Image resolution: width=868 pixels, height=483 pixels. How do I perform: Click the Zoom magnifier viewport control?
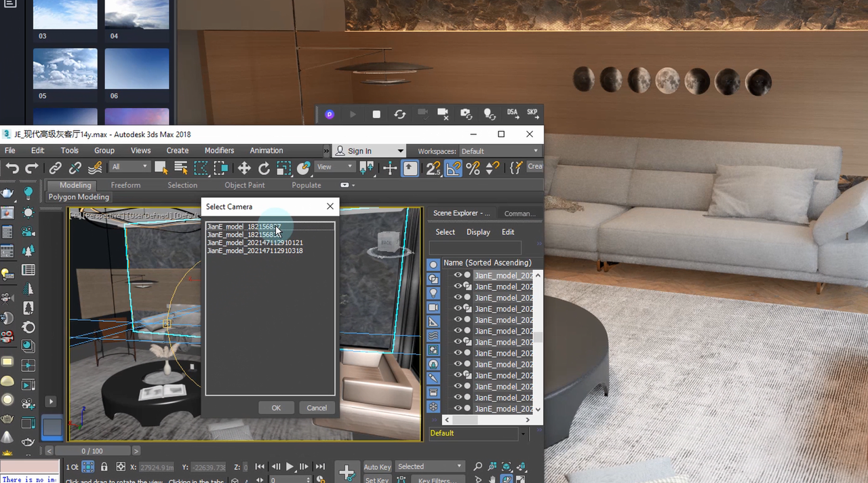coord(478,467)
